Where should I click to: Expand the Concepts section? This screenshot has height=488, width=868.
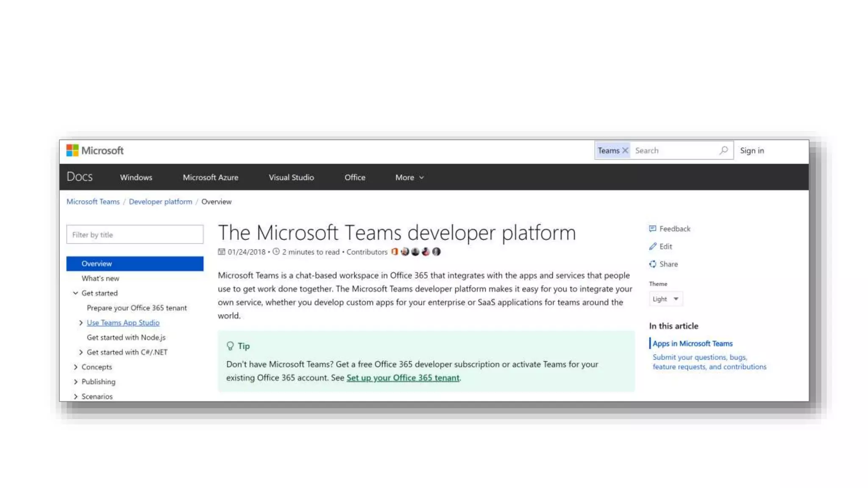tap(75, 367)
